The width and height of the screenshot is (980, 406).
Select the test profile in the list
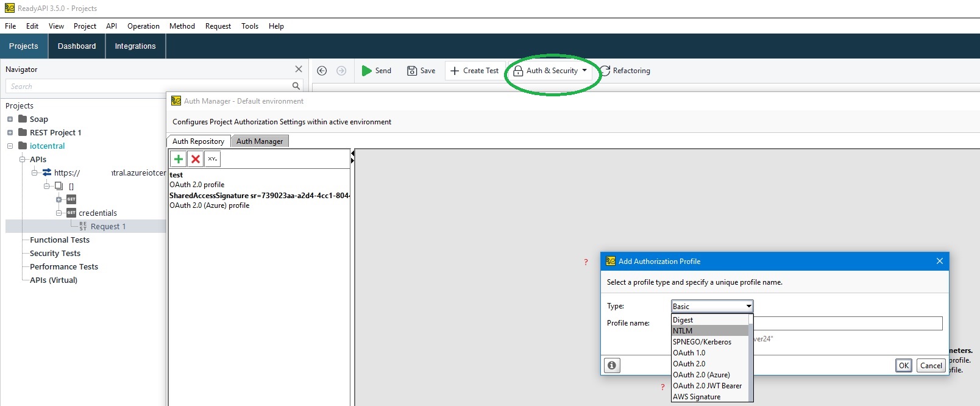[x=260, y=180]
